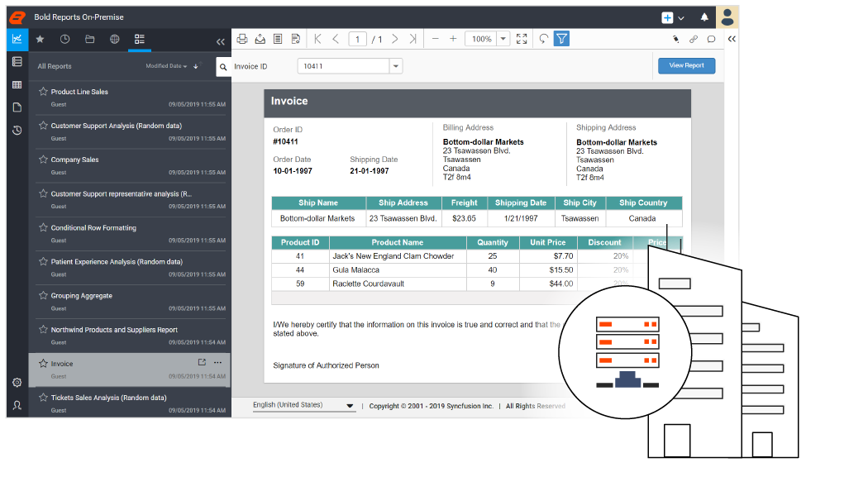
Task: Click the pin icon in viewer toolbar
Action: pyautogui.click(x=675, y=40)
